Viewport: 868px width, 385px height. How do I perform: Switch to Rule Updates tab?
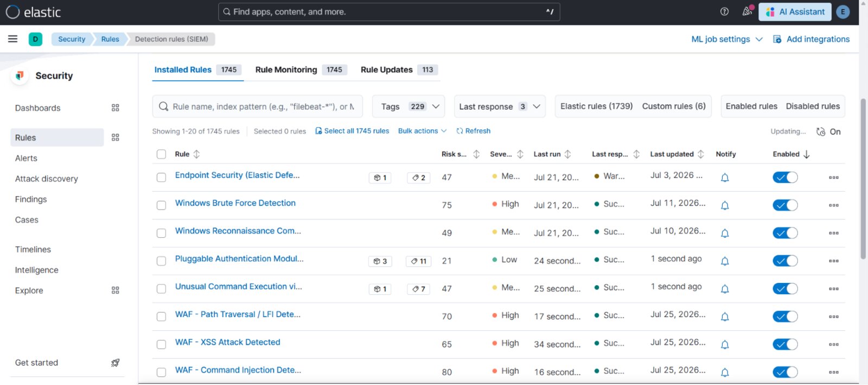point(399,70)
